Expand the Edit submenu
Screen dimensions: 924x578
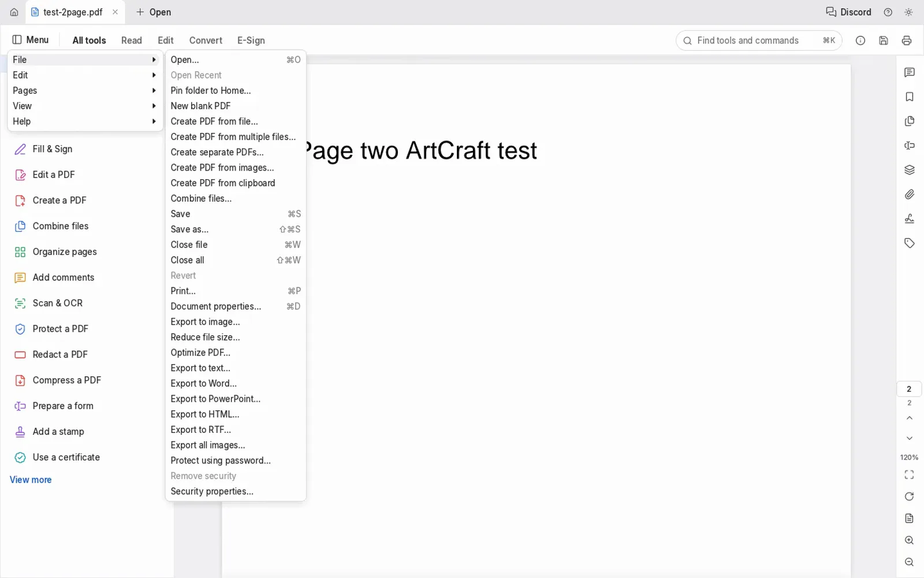[85, 75]
